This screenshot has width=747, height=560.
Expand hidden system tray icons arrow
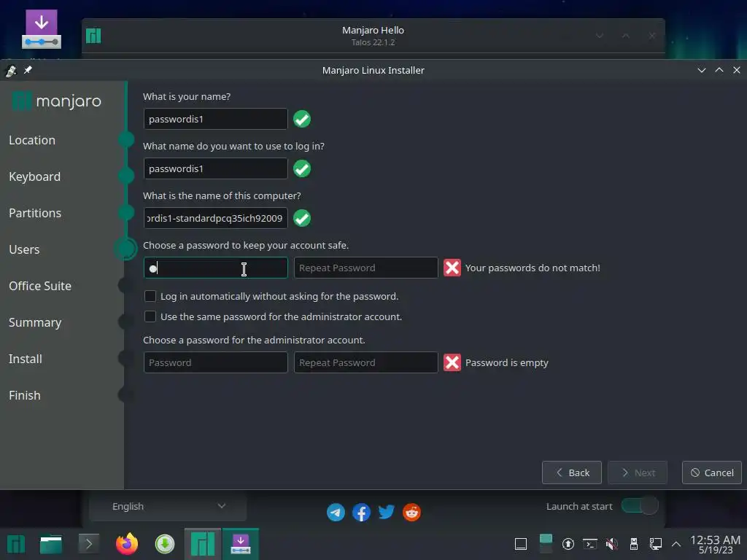pos(676,544)
